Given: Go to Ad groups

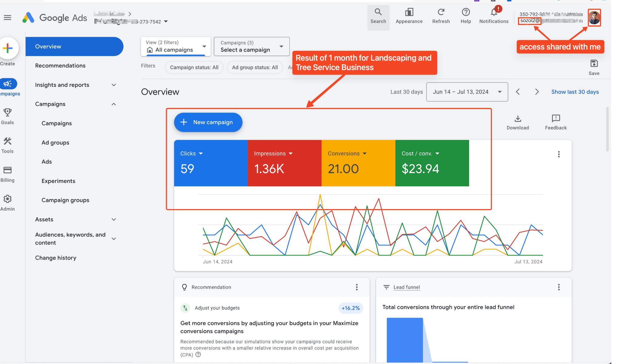Looking at the screenshot, I should [x=55, y=143].
